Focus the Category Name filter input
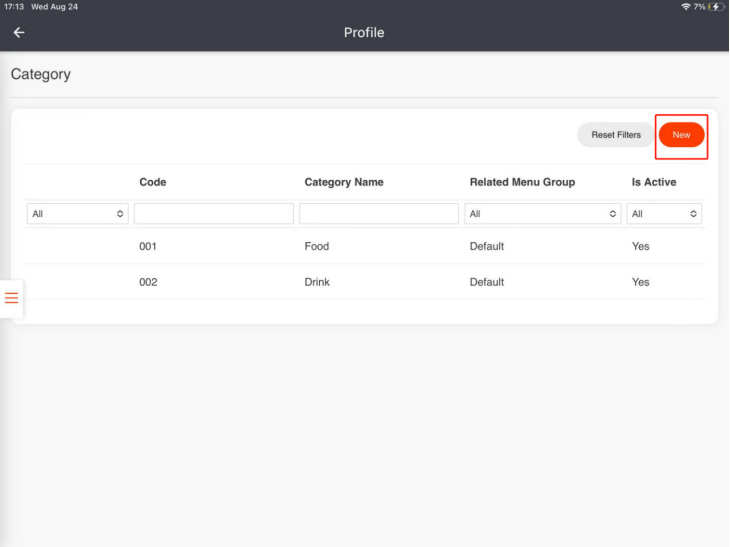The image size is (730, 547). click(379, 214)
